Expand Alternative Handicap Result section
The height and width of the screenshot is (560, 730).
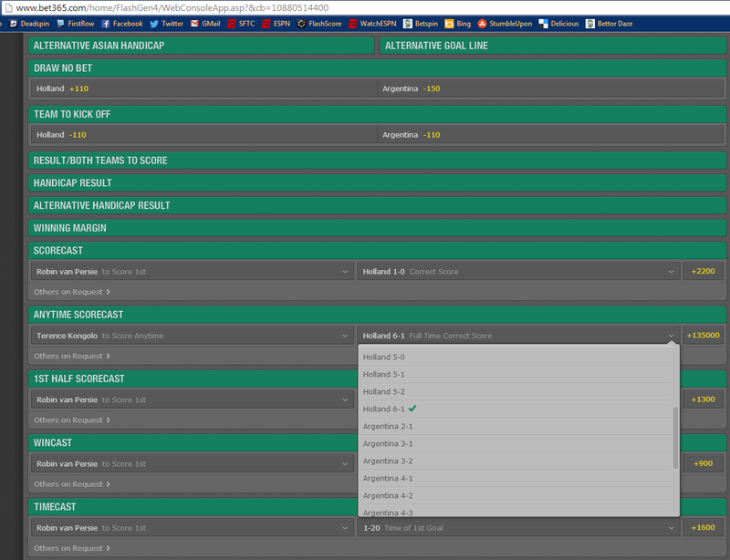377,205
